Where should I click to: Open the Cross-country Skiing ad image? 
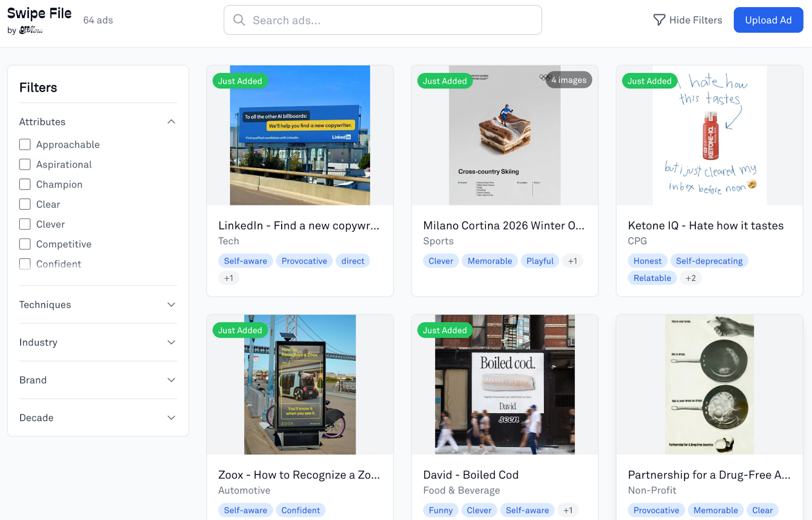tap(504, 135)
